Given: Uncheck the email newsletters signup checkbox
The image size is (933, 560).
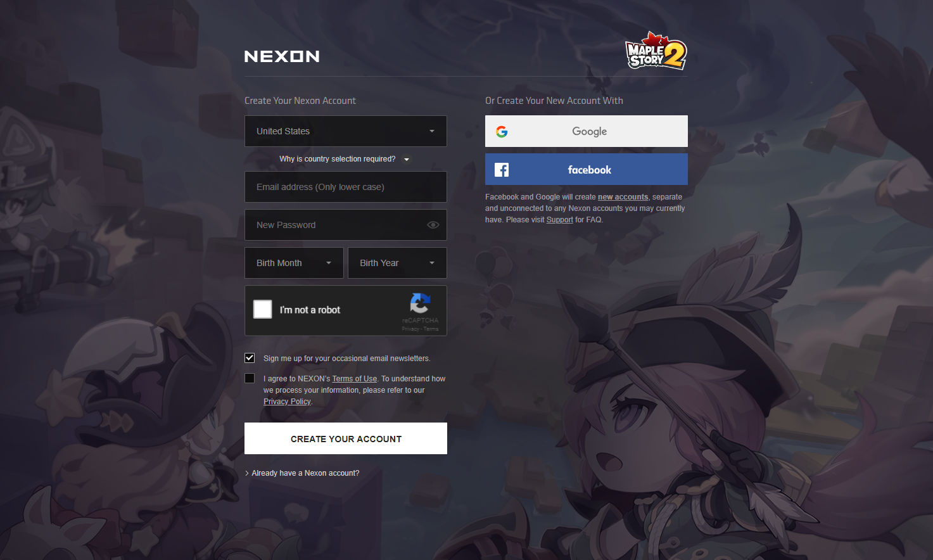Looking at the screenshot, I should coord(250,358).
